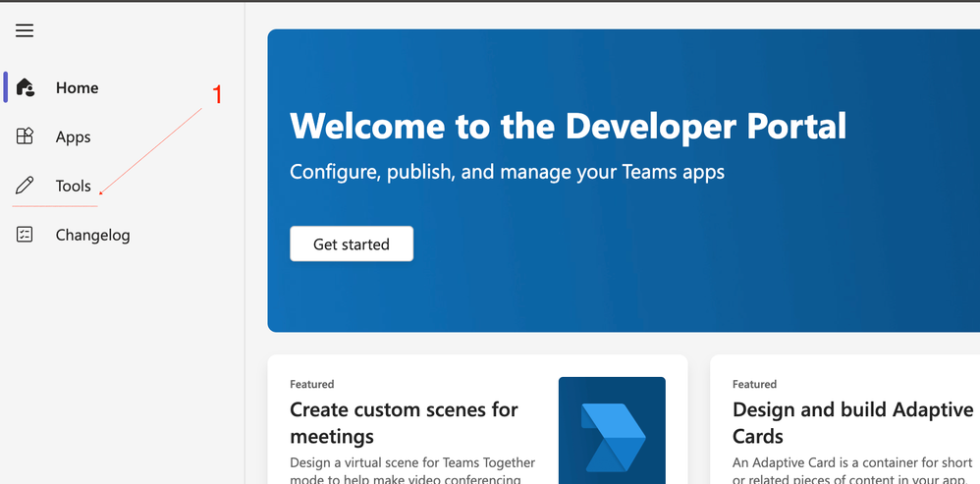Select the Home label in navigation
Screen dimensions: 980x484
click(x=77, y=87)
